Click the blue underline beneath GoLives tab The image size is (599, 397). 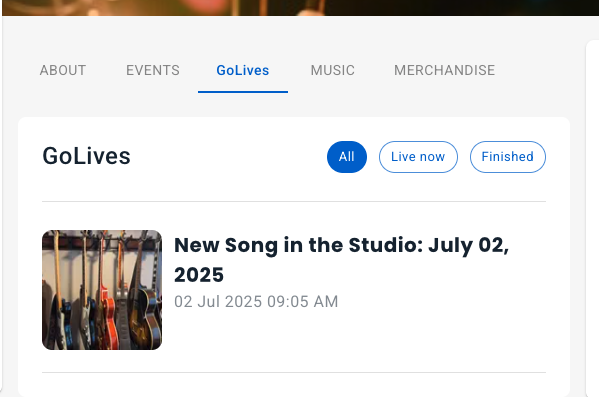pos(243,92)
